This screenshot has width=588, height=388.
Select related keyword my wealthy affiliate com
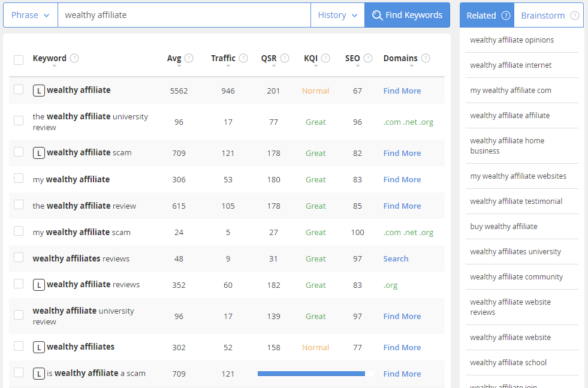510,90
